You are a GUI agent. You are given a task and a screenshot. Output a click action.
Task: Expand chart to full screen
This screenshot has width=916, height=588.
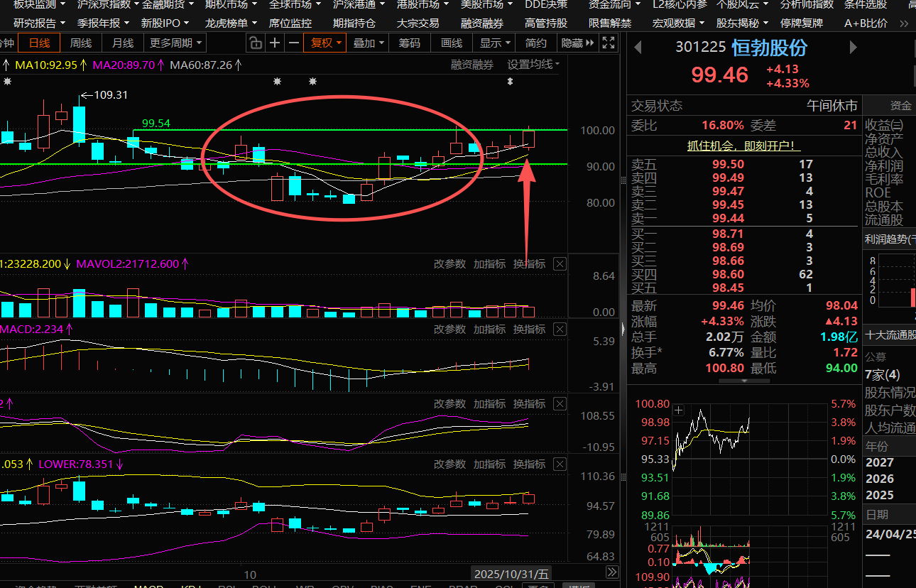tap(608, 43)
